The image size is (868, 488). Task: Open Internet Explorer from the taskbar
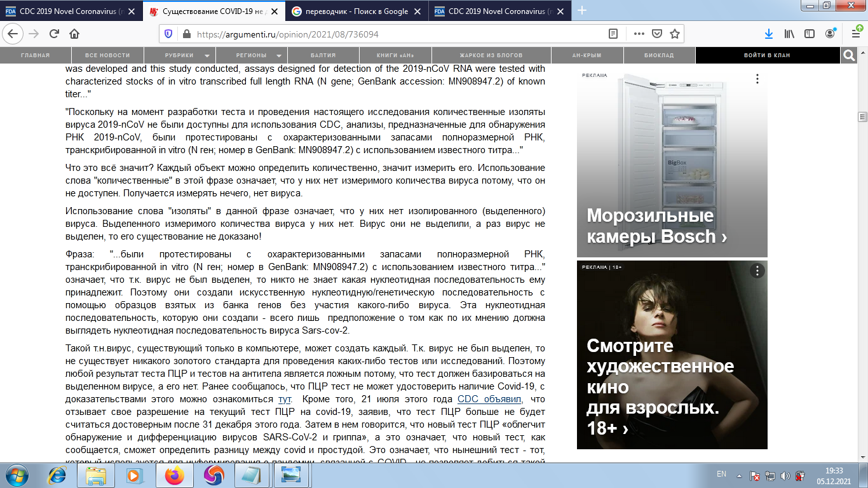58,475
